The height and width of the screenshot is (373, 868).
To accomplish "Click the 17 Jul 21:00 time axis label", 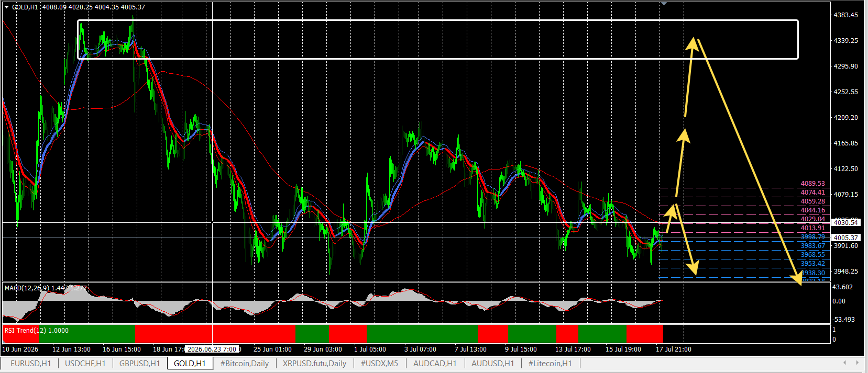I will (674, 349).
